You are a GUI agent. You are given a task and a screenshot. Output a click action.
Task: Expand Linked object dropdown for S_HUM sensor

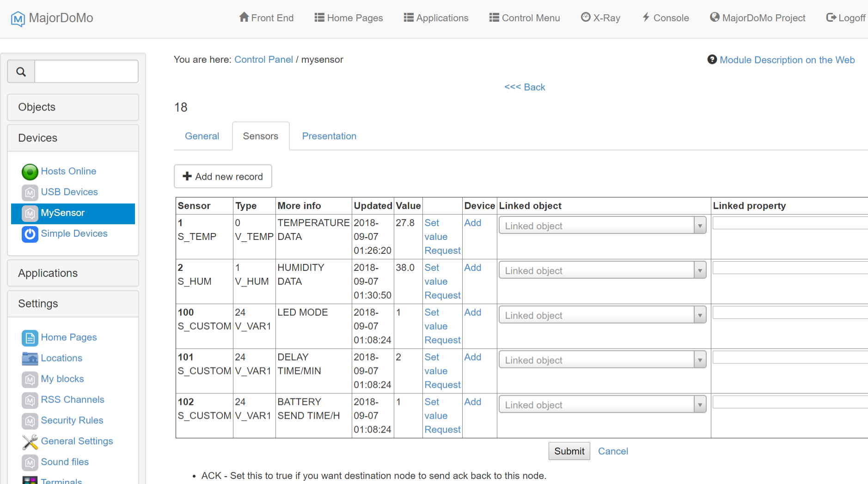point(602,270)
